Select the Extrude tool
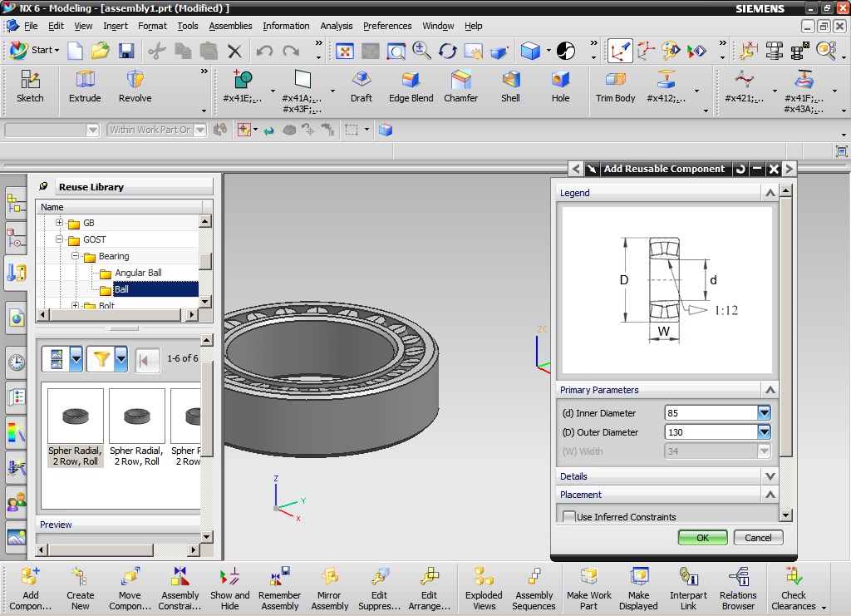The height and width of the screenshot is (616, 851). (85, 86)
